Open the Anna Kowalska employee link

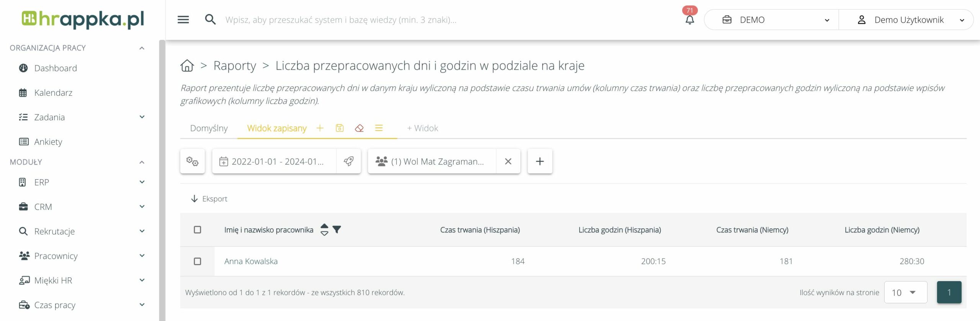point(251,261)
